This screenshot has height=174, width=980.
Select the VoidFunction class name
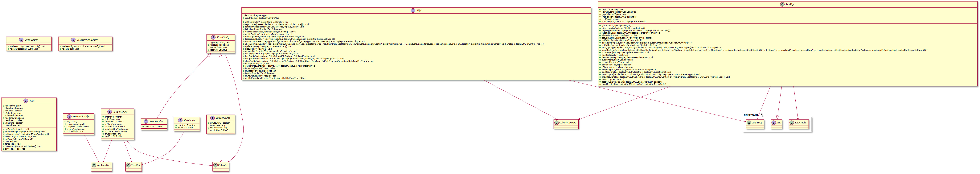pos(104,165)
